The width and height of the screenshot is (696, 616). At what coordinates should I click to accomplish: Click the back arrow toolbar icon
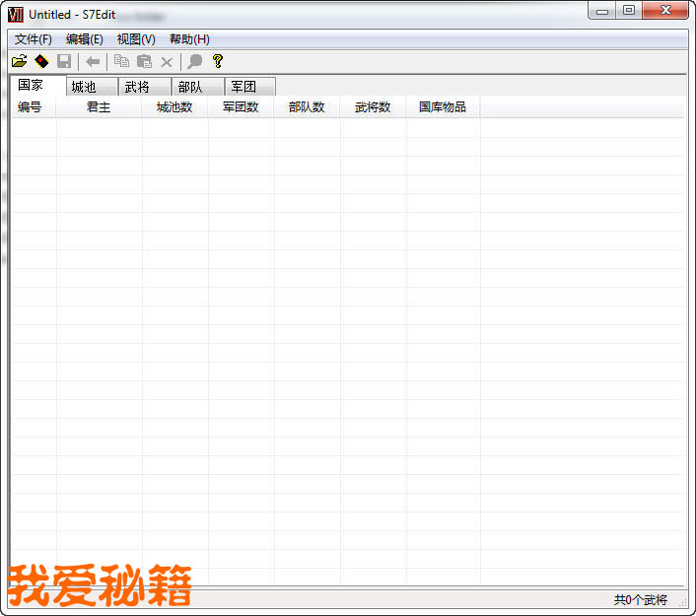click(x=93, y=61)
